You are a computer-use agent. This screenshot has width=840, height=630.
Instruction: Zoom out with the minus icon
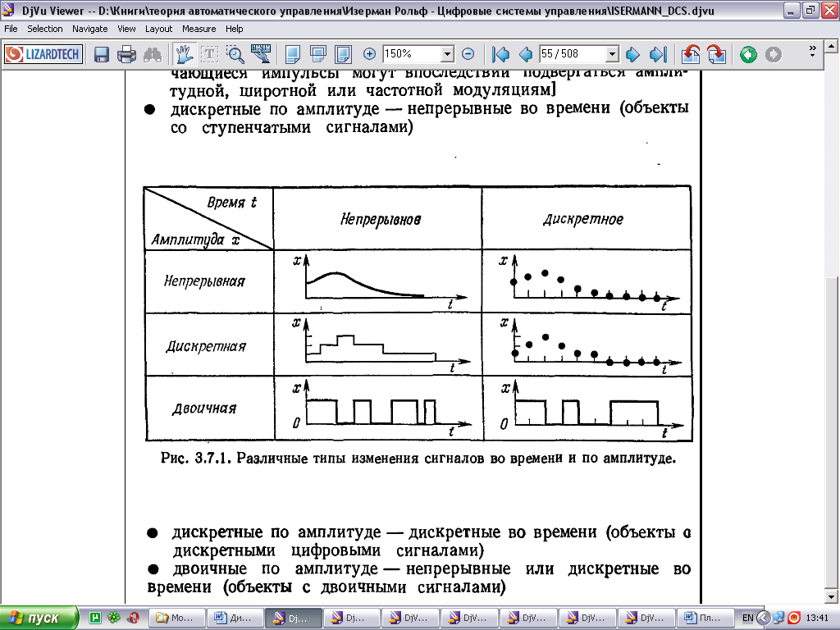click(468, 53)
